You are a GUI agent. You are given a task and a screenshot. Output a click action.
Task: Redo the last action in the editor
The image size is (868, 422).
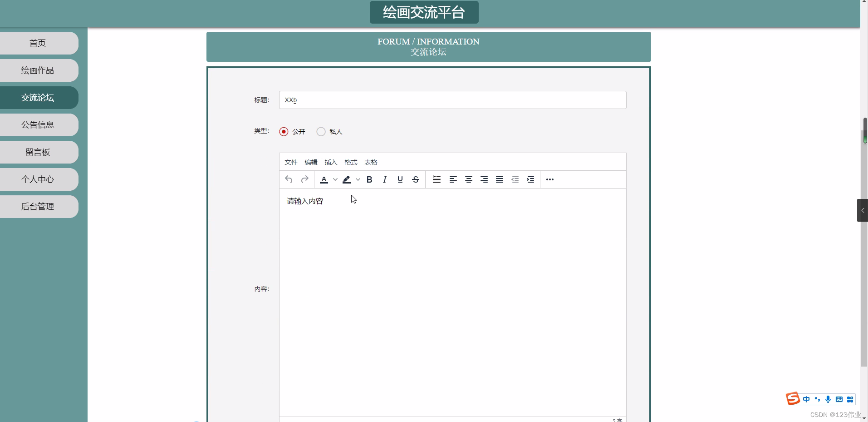(x=304, y=179)
